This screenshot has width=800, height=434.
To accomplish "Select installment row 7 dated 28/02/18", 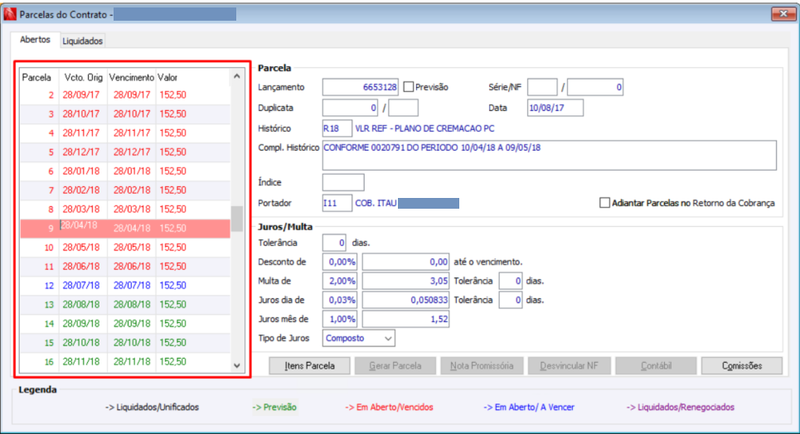I will point(126,190).
